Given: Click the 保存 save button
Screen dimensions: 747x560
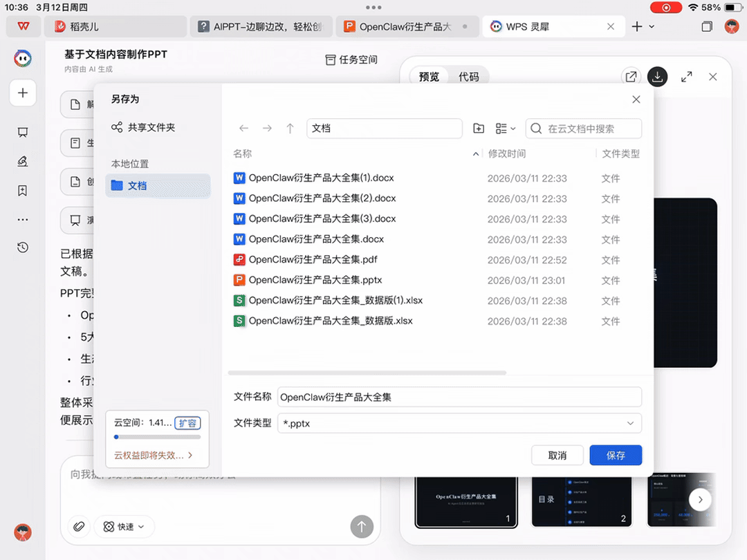Looking at the screenshot, I should [616, 455].
